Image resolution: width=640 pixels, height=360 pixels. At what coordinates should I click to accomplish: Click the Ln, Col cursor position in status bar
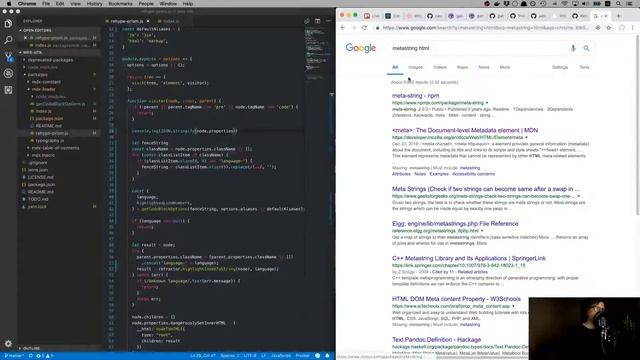point(203,356)
